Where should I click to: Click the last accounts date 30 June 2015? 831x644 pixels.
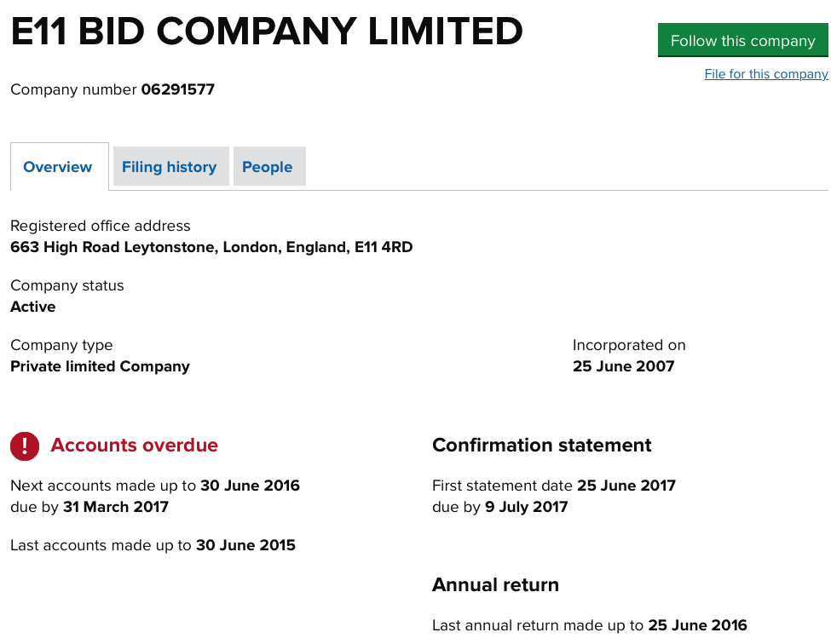pos(245,545)
